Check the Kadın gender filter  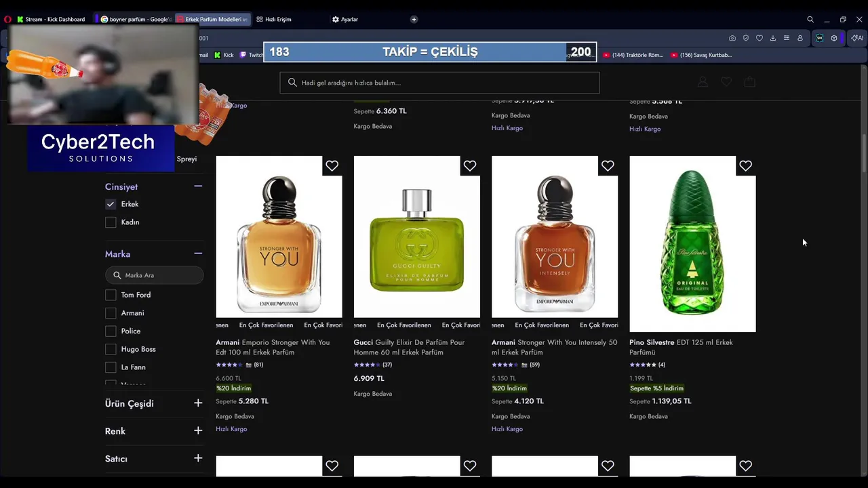coord(111,222)
